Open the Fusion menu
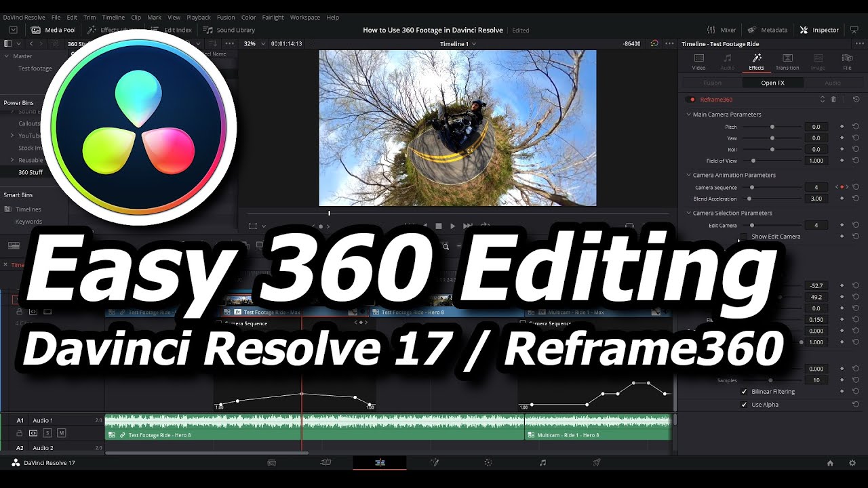The image size is (868, 488). pyautogui.click(x=226, y=17)
